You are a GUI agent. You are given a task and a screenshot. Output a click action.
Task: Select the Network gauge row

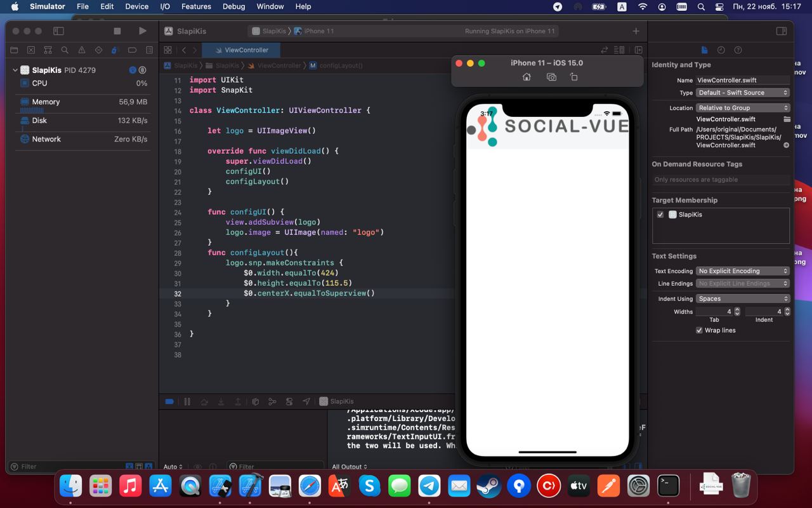pos(83,140)
